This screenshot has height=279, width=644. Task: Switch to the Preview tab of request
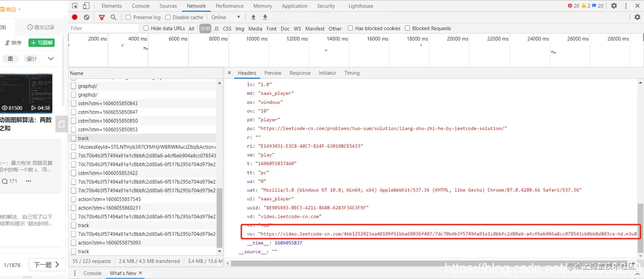(x=273, y=73)
